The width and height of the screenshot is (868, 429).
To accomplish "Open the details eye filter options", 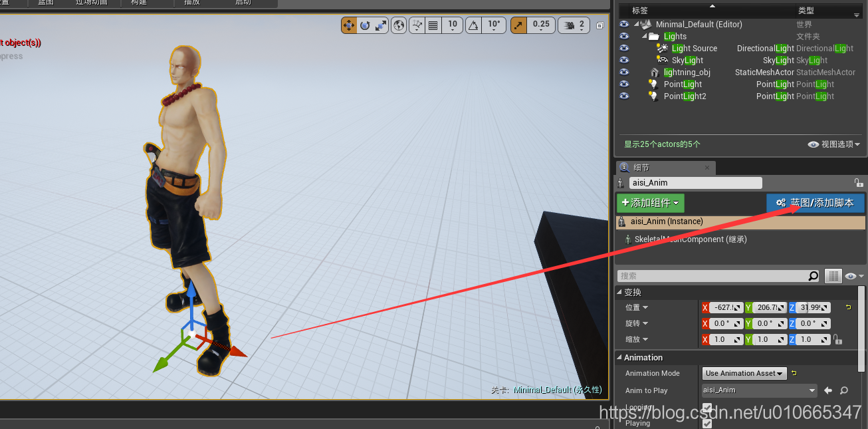I will 854,276.
